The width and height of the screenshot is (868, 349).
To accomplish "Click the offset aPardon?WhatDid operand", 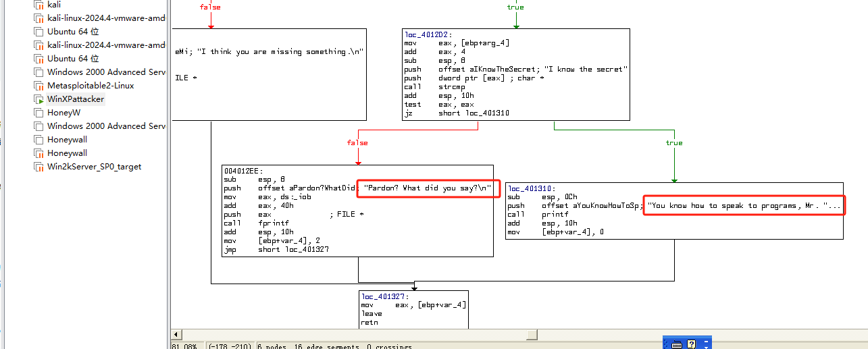I will click(307, 188).
